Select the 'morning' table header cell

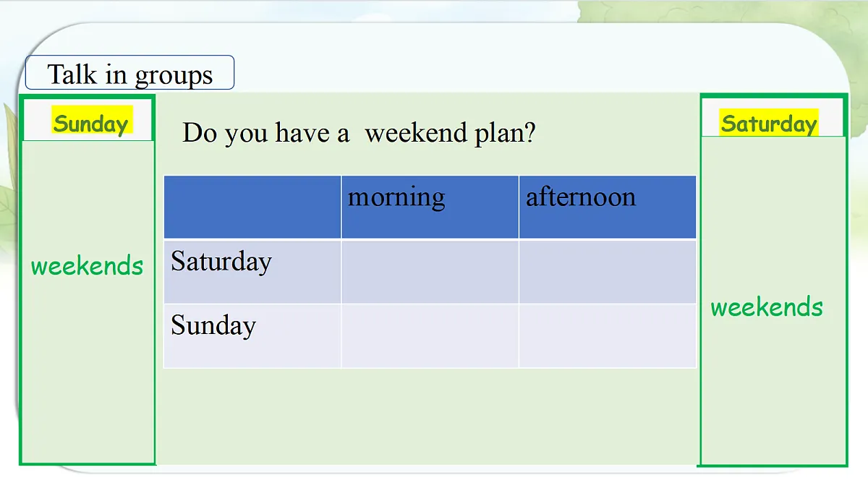(x=430, y=207)
